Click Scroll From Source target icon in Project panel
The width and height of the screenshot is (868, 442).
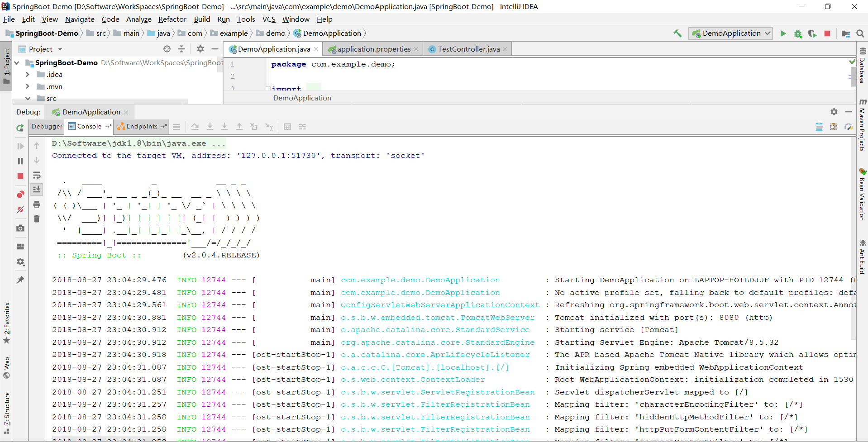(x=167, y=49)
